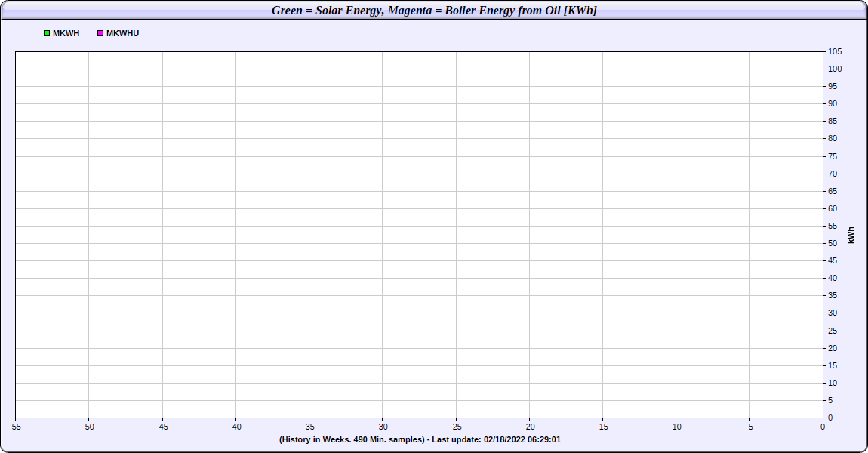Click the y-axis value 50
The image size is (868, 453).
pyautogui.click(x=833, y=243)
